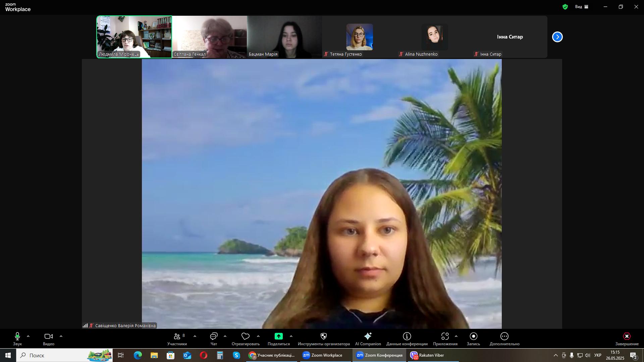The width and height of the screenshot is (644, 362).
Task: Open Приложения apps panel
Action: [445, 339]
